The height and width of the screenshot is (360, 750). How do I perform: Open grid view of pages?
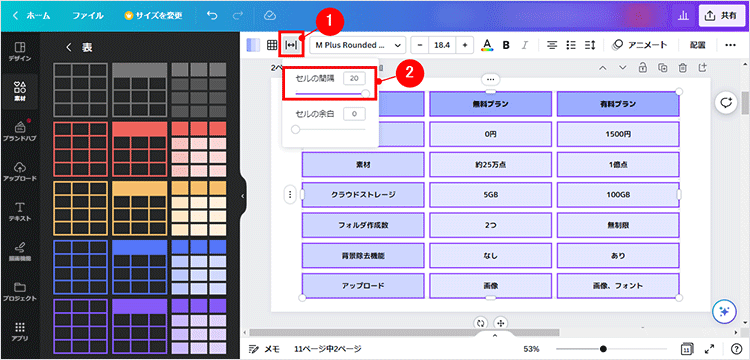pyautogui.click(x=686, y=349)
